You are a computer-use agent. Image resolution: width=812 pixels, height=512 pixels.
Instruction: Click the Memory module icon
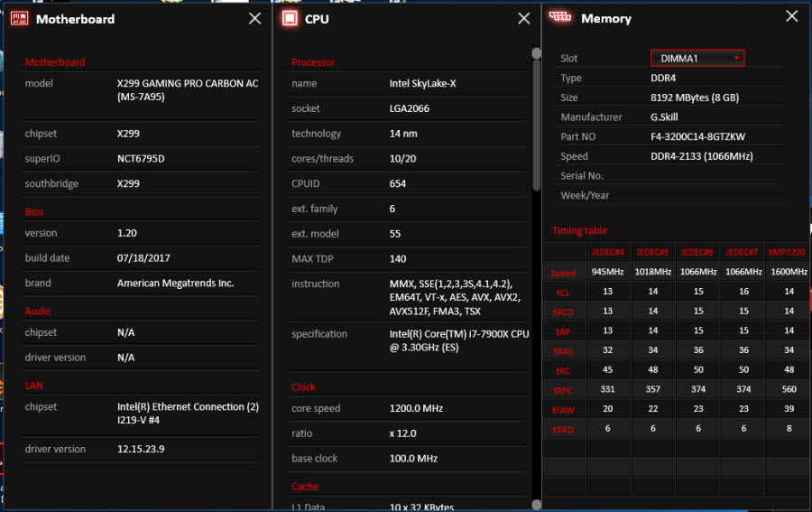tap(560, 17)
